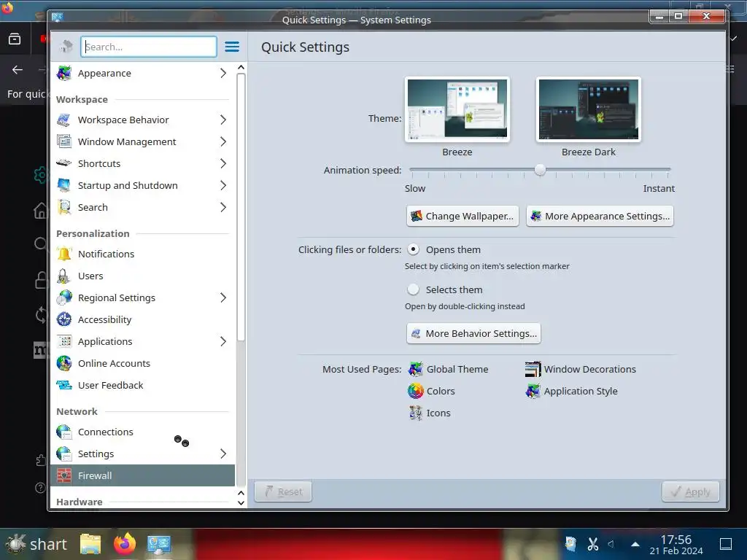Click the show desktop tray button
Viewport: 747px width, 560px height.
pos(726,544)
